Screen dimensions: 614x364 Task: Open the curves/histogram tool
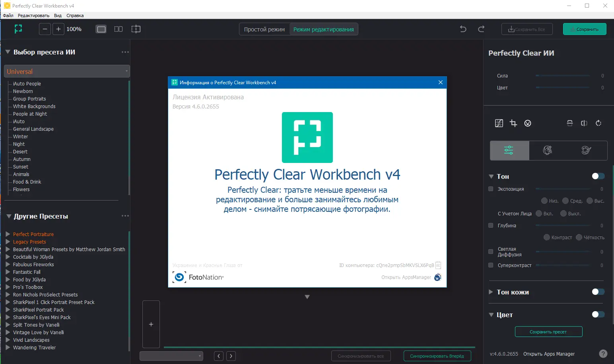click(499, 123)
